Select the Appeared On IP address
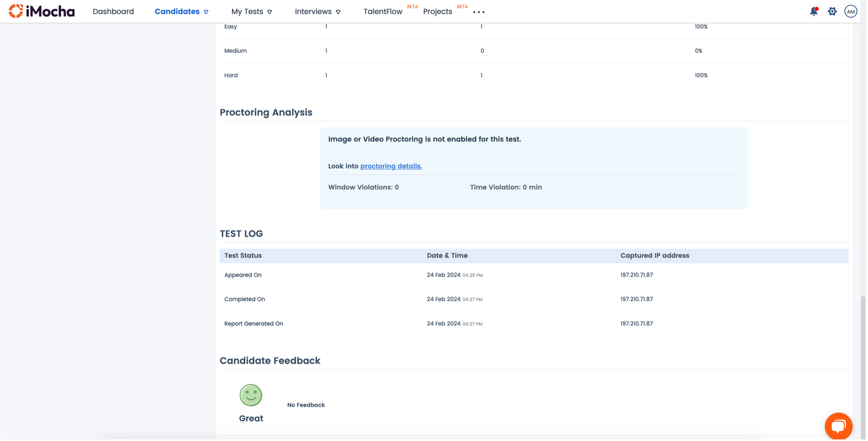This screenshot has height=441, width=868. point(636,275)
